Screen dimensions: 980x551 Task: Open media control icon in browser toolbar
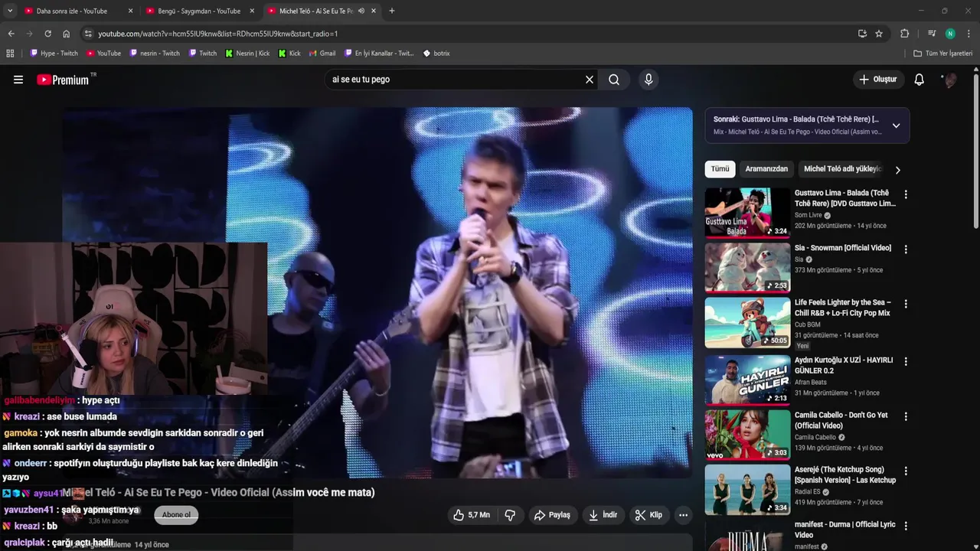[x=932, y=34]
